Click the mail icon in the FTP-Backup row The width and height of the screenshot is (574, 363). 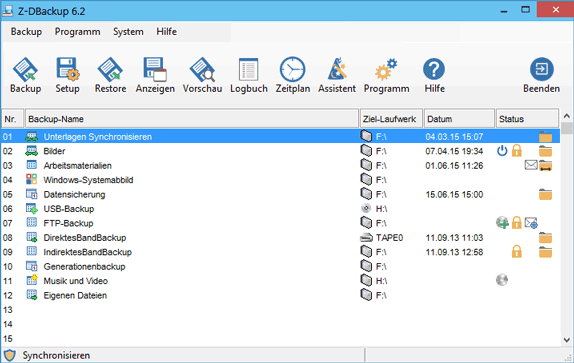pyautogui.click(x=531, y=222)
